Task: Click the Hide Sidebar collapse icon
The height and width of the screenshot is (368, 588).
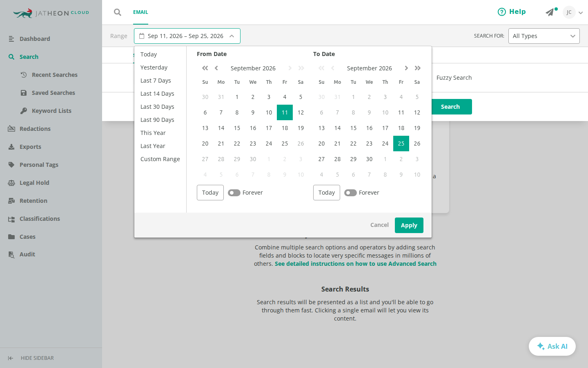Action: [11, 358]
